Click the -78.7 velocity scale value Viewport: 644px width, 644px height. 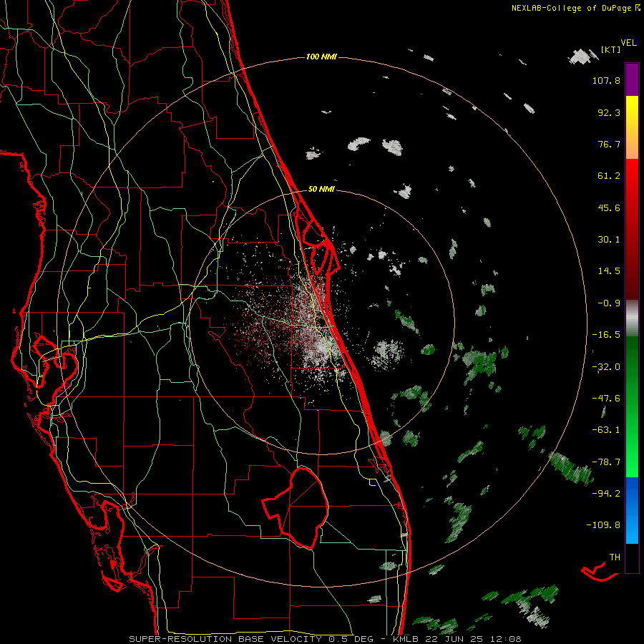pyautogui.click(x=606, y=462)
